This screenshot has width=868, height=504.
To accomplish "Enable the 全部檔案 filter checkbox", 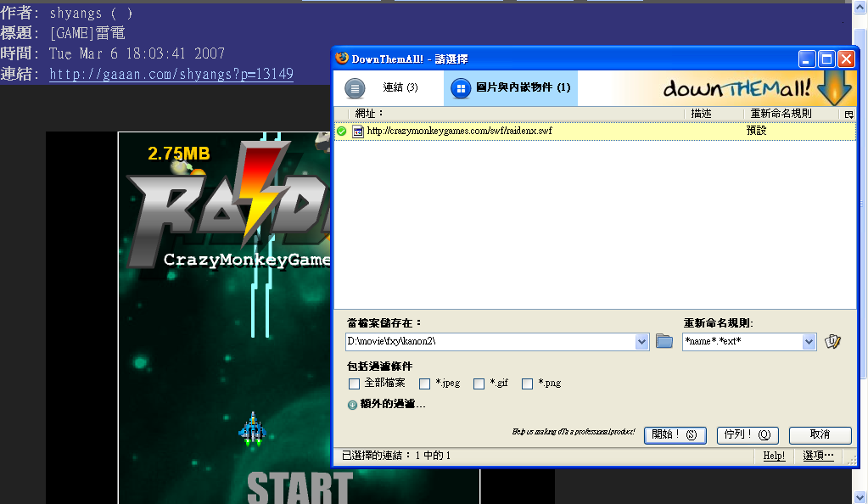I will [x=355, y=384].
